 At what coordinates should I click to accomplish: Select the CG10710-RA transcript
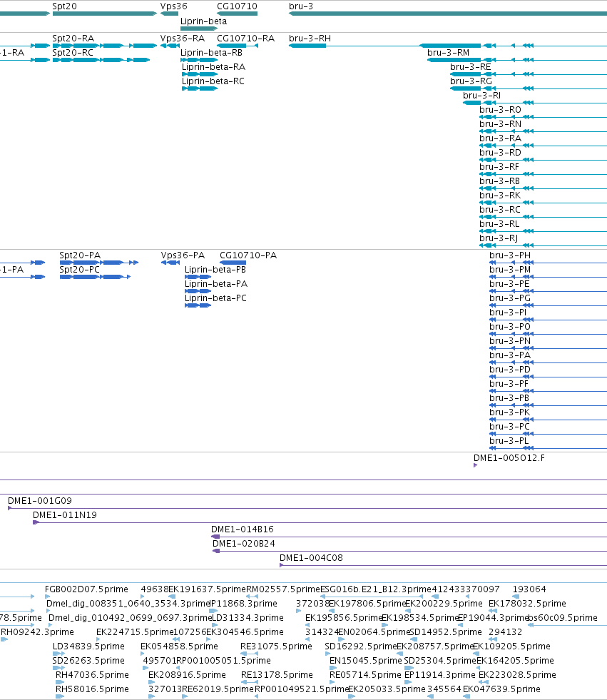pos(238,46)
